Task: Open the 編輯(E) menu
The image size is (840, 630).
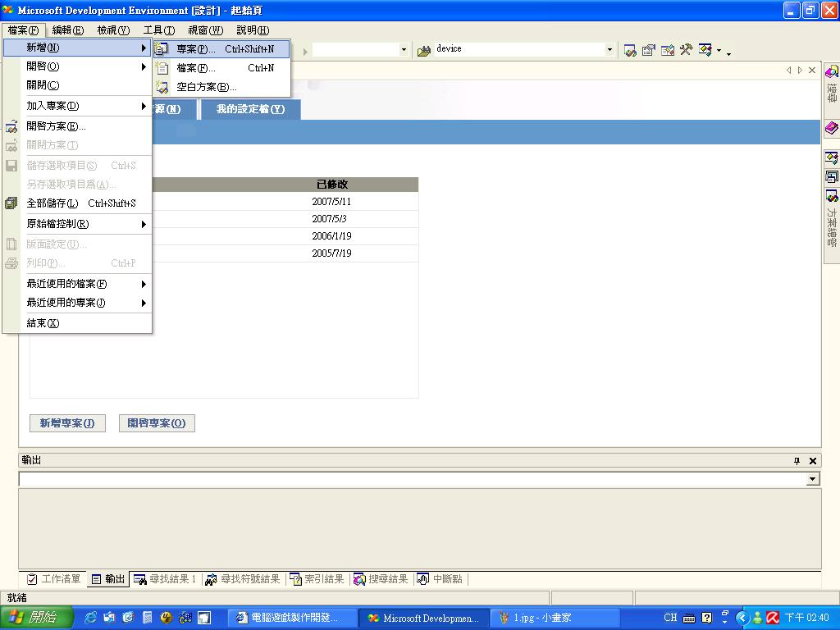Action: [68, 30]
